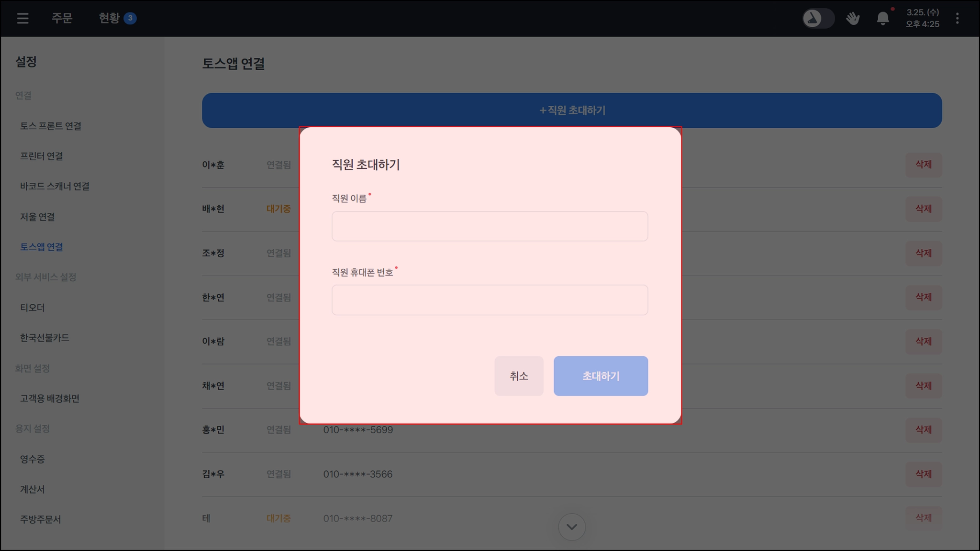Toggle the dark mode switch in header
Viewport: 980px width, 551px height.
click(818, 18)
